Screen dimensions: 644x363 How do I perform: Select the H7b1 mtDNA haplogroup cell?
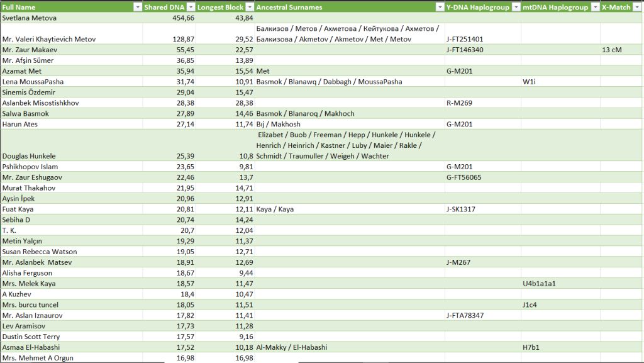(x=531, y=347)
